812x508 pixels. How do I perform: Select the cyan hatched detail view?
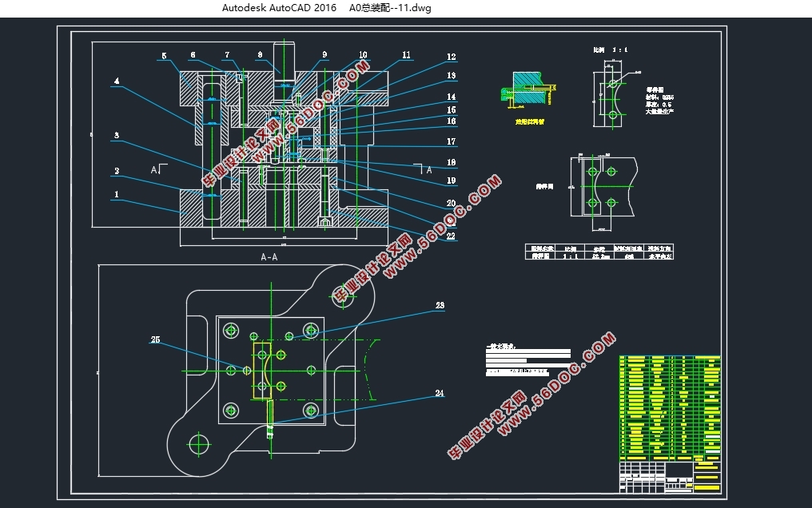(527, 89)
